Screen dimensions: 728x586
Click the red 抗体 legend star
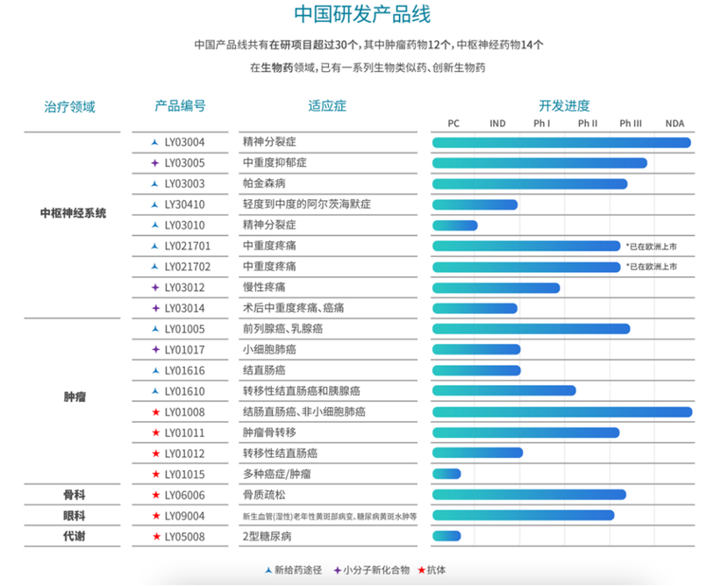[420, 569]
